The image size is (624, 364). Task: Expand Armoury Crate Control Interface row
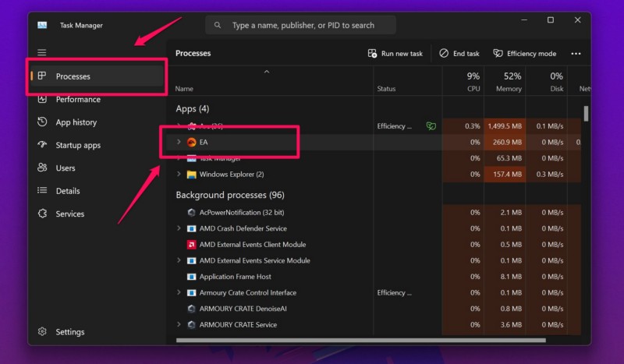(179, 293)
